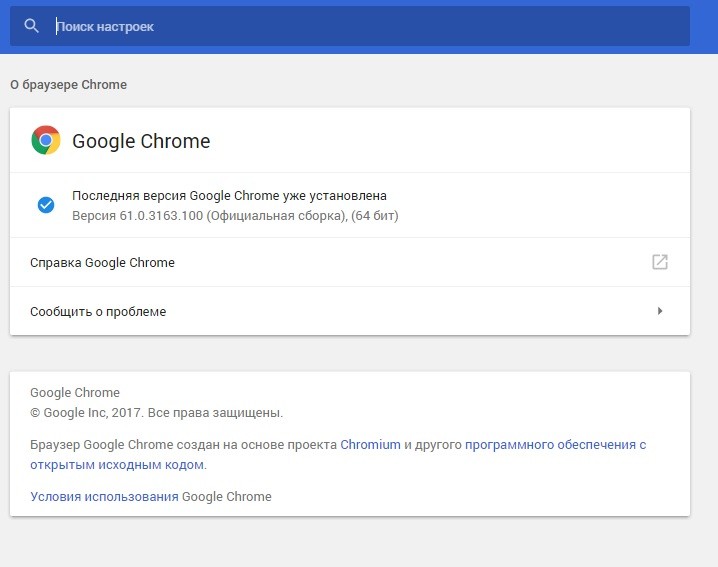Click the Google Chrome title text
Screen dimensions: 718x567
click(x=141, y=141)
